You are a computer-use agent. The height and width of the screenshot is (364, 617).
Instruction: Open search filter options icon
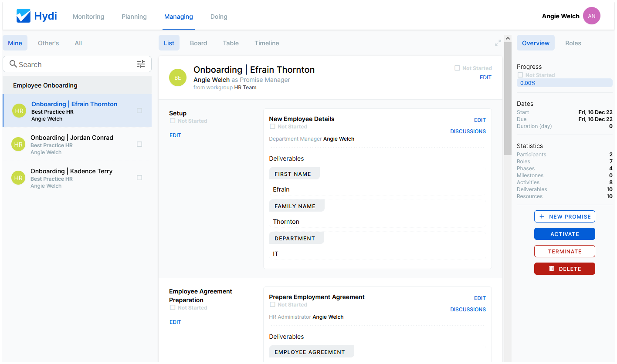141,64
